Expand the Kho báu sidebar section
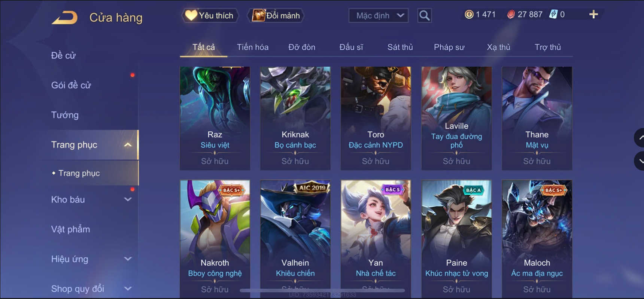The image size is (644, 299). point(128,199)
